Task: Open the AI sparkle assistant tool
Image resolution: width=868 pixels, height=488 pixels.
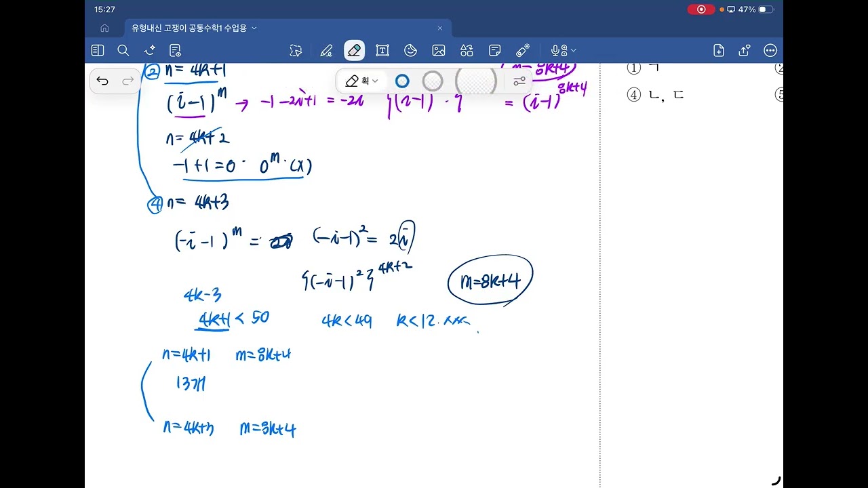Action: (x=150, y=50)
